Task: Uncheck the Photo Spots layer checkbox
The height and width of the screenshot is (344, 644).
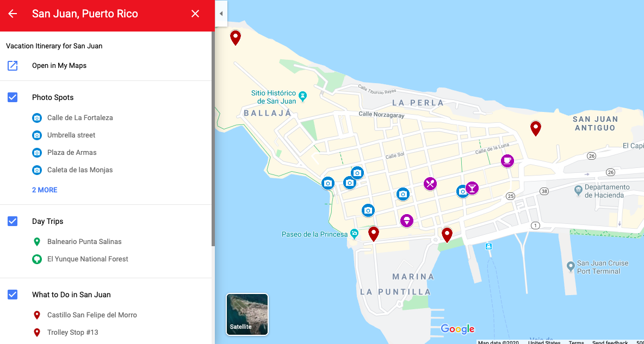Action: click(13, 97)
